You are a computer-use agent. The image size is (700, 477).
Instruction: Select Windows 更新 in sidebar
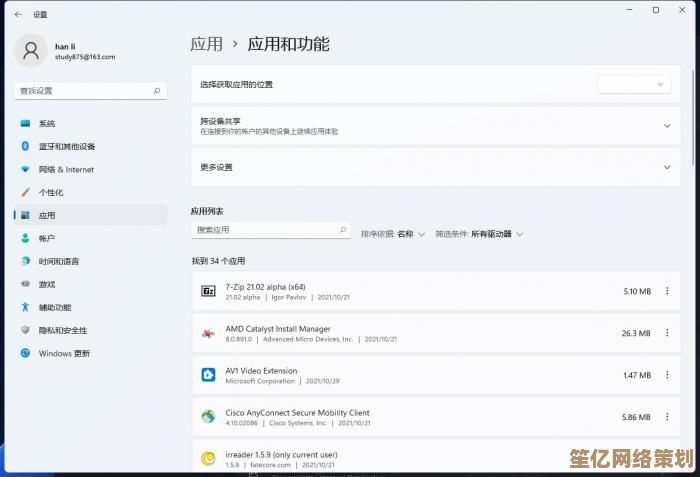point(64,353)
